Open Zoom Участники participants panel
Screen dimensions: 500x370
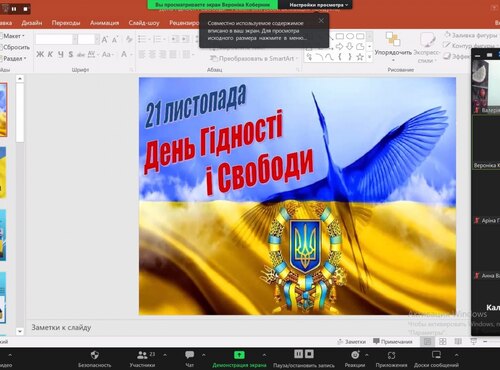[142, 359]
